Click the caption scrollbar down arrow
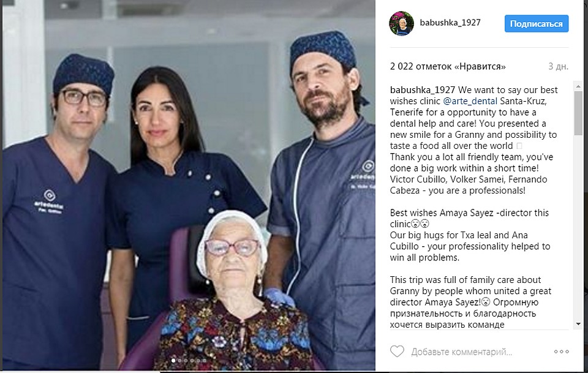588x373 pixels. tap(578, 324)
